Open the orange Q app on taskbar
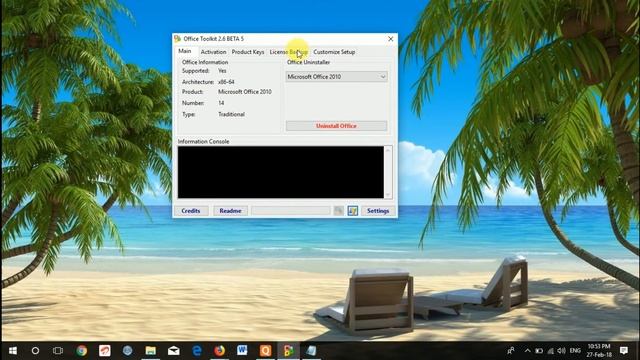The height and width of the screenshot is (360, 640). point(265,351)
